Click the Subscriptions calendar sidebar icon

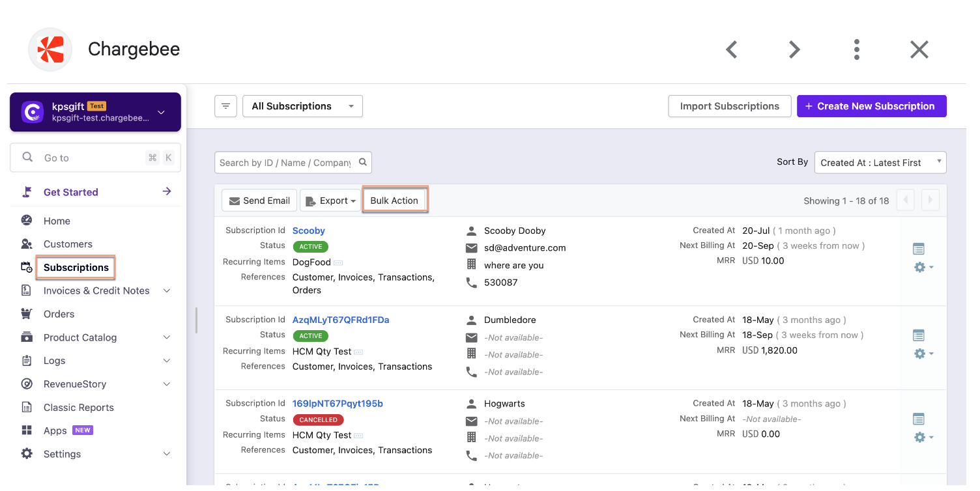point(27,267)
